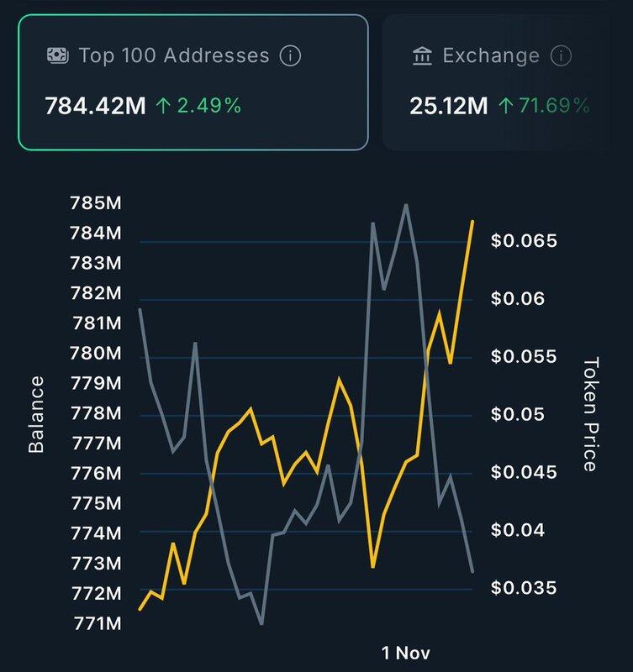Click the $0.065 price axis label
The image size is (633, 672).
tap(523, 242)
